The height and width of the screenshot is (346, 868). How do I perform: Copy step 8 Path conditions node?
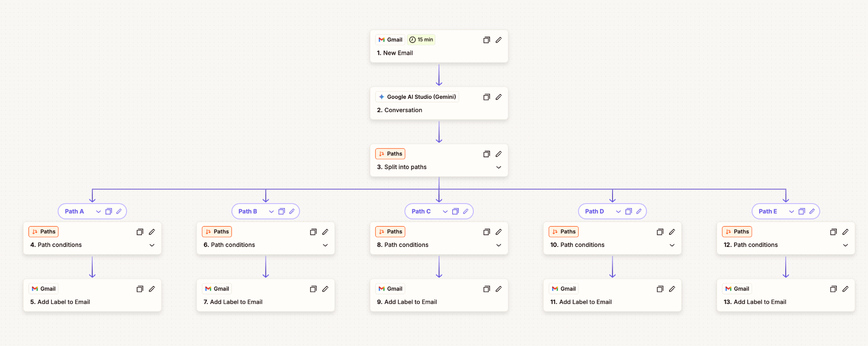tap(486, 232)
